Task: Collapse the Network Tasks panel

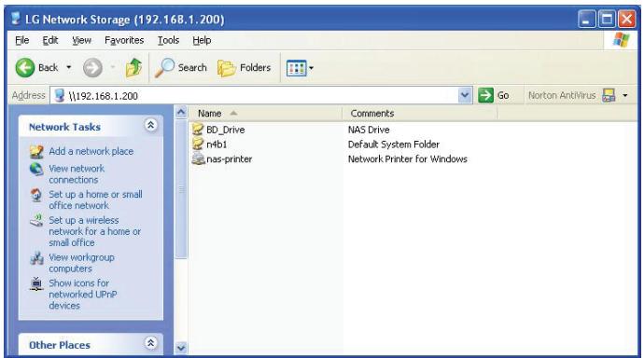Action: [x=150, y=125]
